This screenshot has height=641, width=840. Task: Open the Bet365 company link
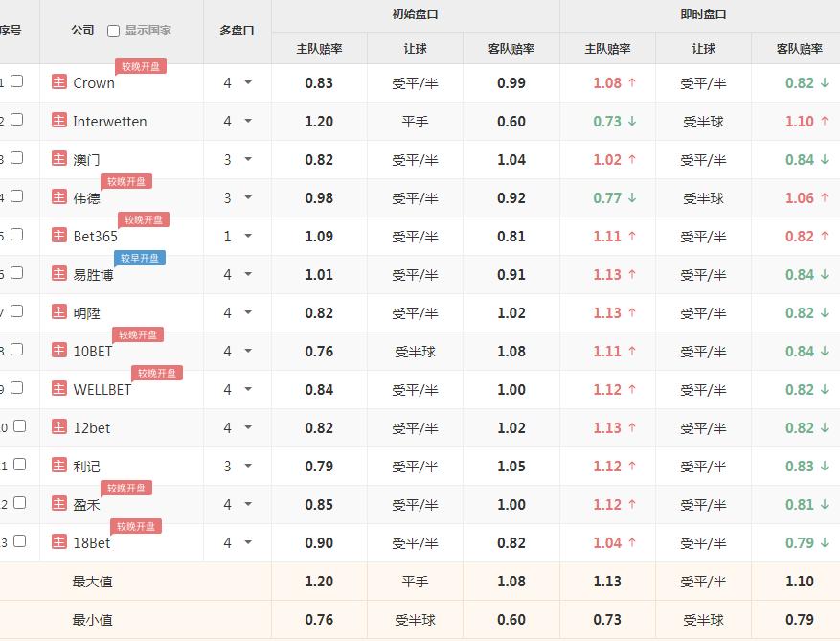click(95, 237)
